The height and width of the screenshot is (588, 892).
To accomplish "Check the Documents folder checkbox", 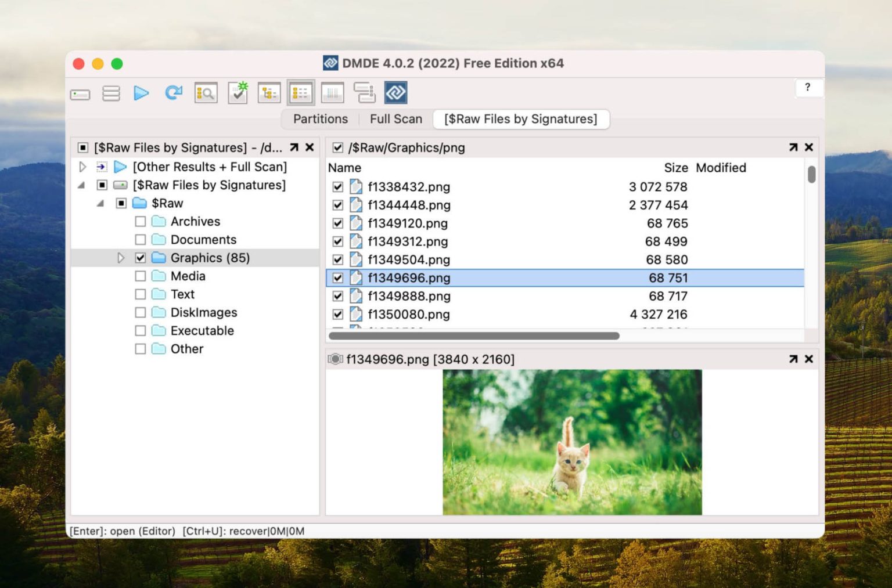I will [x=140, y=239].
